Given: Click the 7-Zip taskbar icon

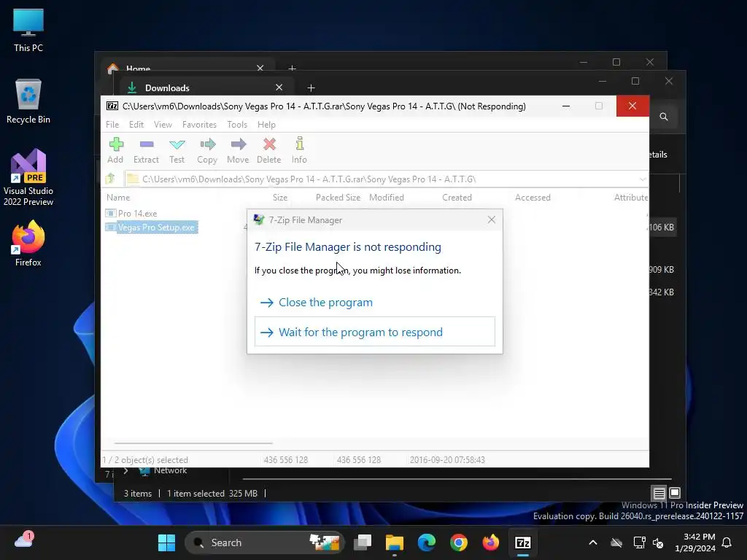Looking at the screenshot, I should tap(522, 542).
